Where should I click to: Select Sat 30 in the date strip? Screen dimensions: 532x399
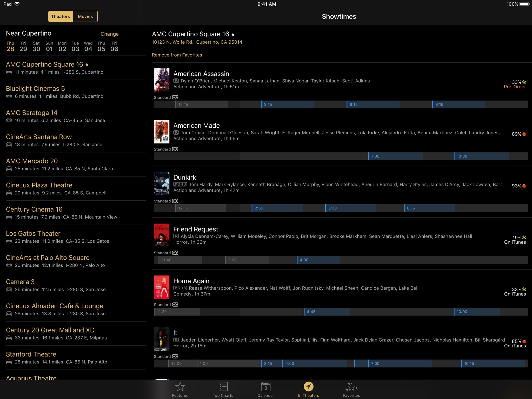(36, 47)
